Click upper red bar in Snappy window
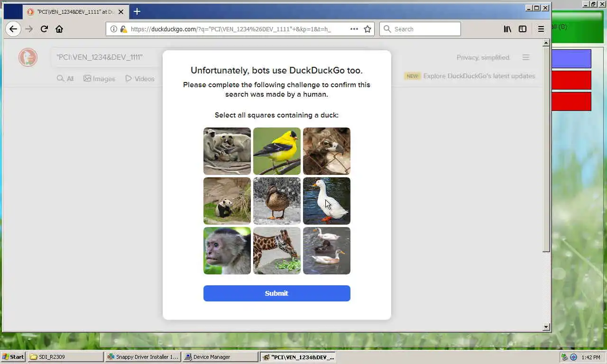607x364 pixels. point(571,80)
